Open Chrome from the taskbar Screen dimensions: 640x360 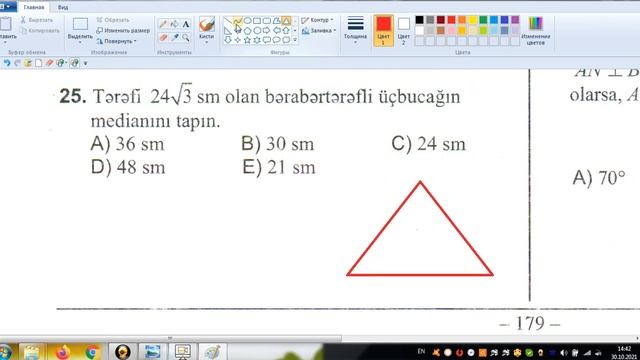(92, 352)
